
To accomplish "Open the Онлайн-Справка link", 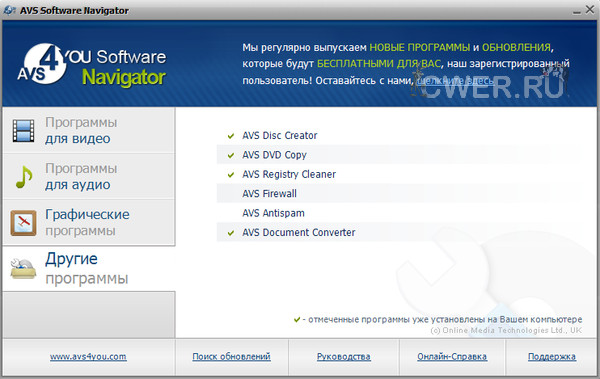I will click(x=452, y=357).
